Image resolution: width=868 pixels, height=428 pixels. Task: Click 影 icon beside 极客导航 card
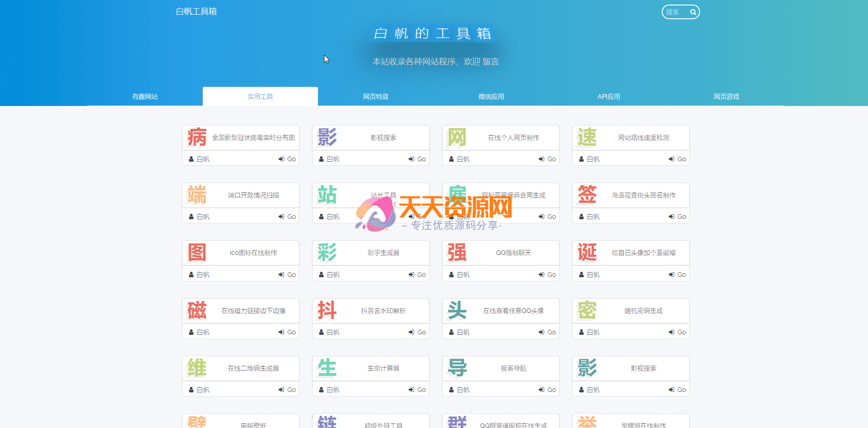point(587,368)
